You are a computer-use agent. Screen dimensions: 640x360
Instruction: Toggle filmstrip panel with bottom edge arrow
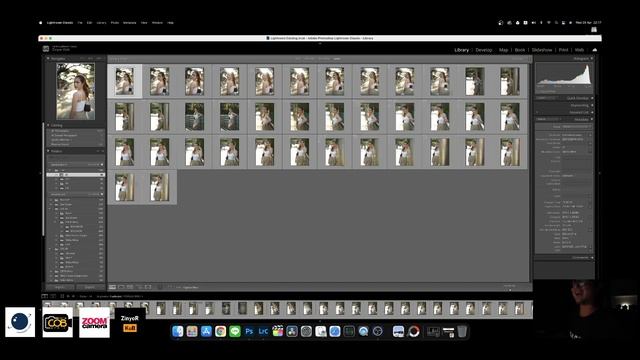(320, 321)
